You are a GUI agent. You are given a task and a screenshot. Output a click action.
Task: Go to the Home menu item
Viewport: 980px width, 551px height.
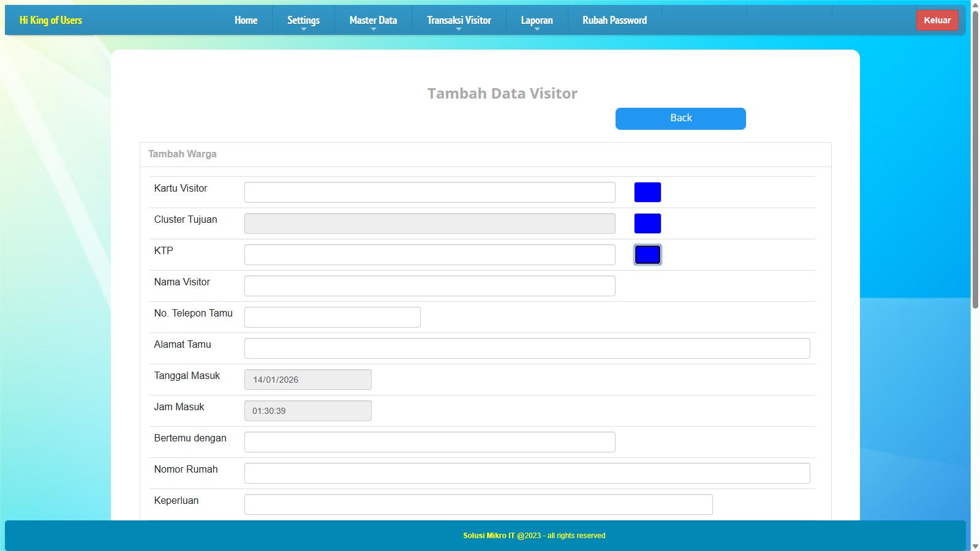pos(246,20)
